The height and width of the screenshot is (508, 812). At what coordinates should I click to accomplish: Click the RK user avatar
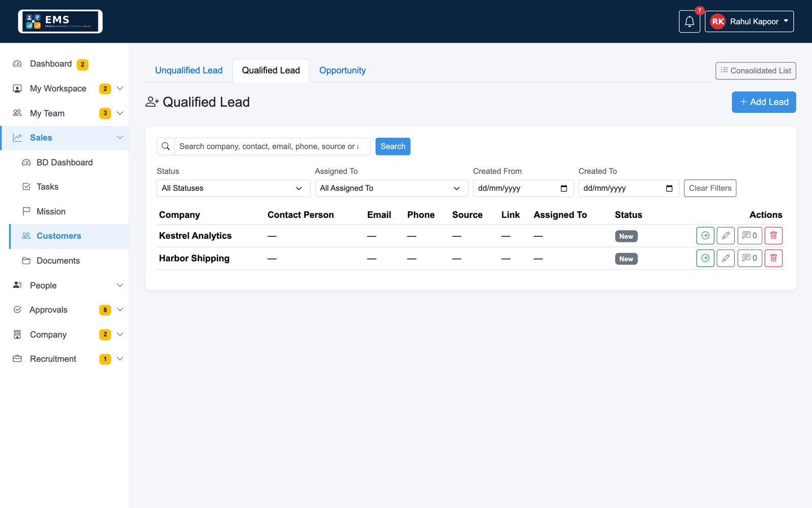718,21
